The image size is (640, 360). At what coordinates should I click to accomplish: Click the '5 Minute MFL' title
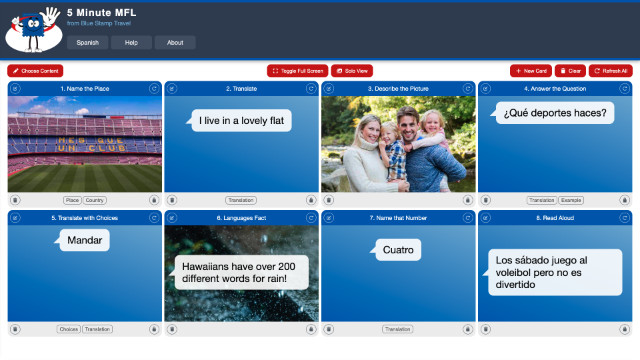[102, 13]
